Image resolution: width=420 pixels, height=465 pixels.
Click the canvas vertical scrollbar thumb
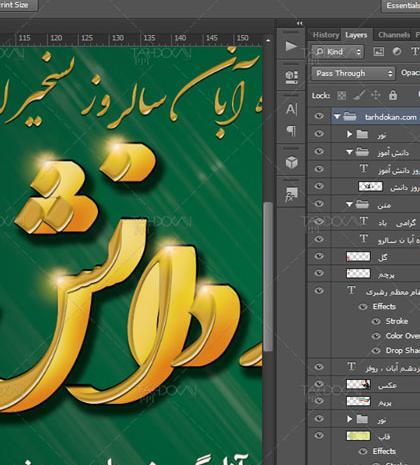point(268,277)
